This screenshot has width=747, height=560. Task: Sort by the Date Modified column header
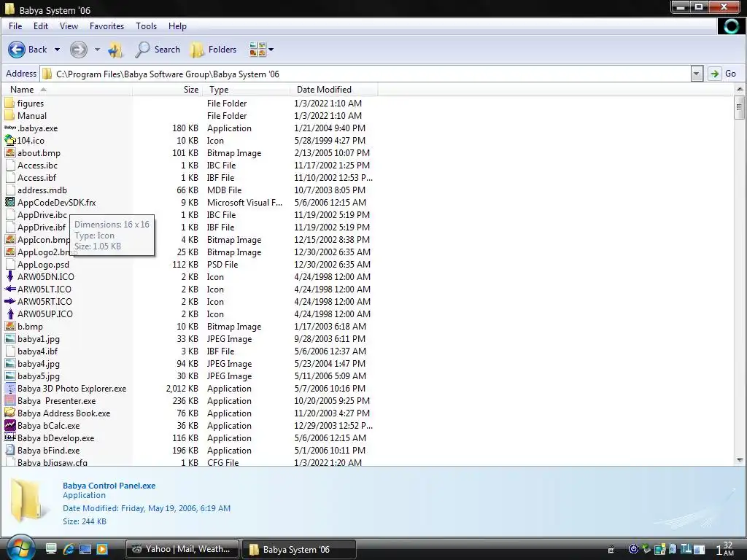334,90
